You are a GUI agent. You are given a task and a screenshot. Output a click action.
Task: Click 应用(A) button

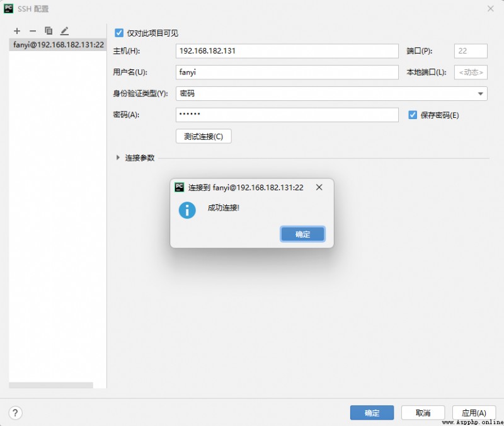(x=474, y=413)
